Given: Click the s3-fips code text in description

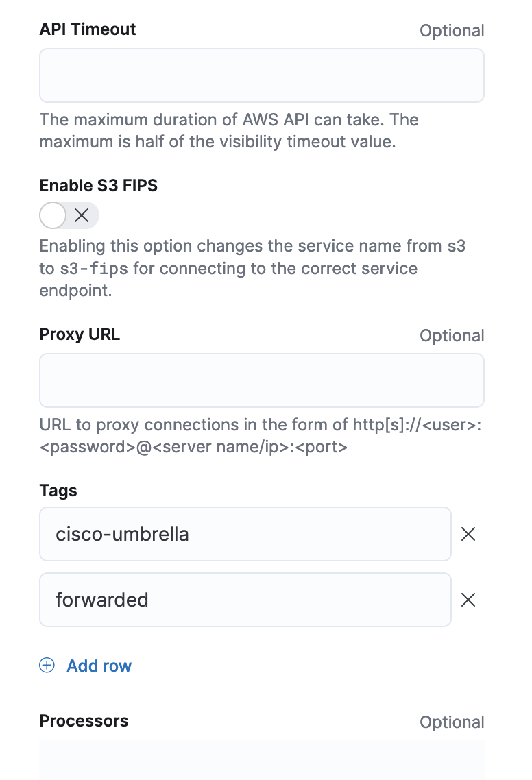Looking at the screenshot, I should coord(93,269).
